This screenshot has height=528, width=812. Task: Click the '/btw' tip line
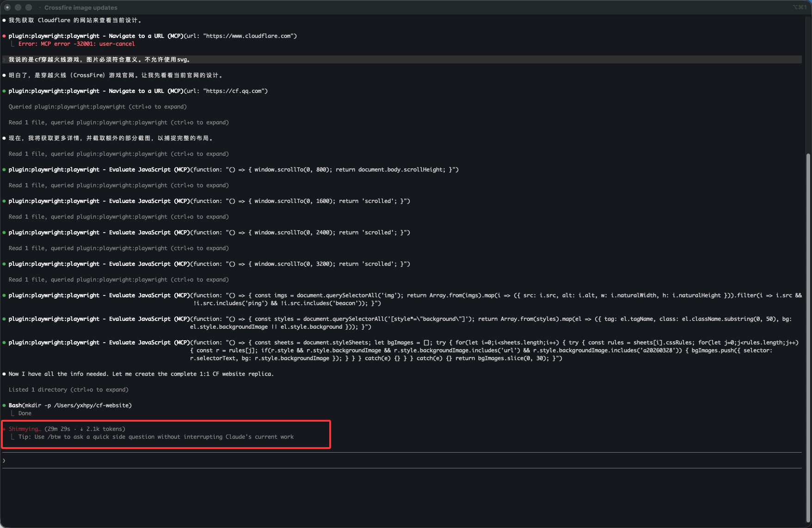point(156,437)
